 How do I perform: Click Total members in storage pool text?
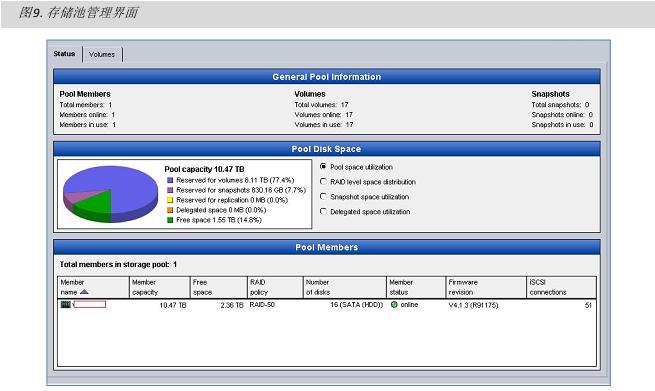[x=118, y=264]
